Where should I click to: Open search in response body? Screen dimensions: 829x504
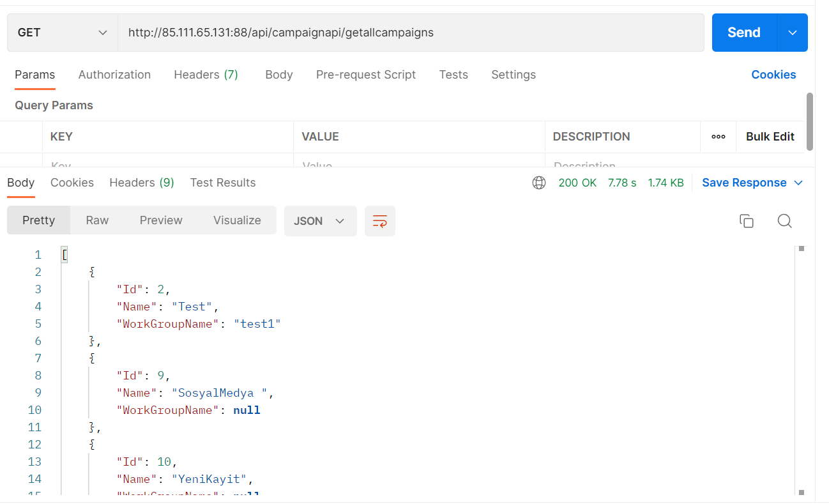tap(784, 221)
